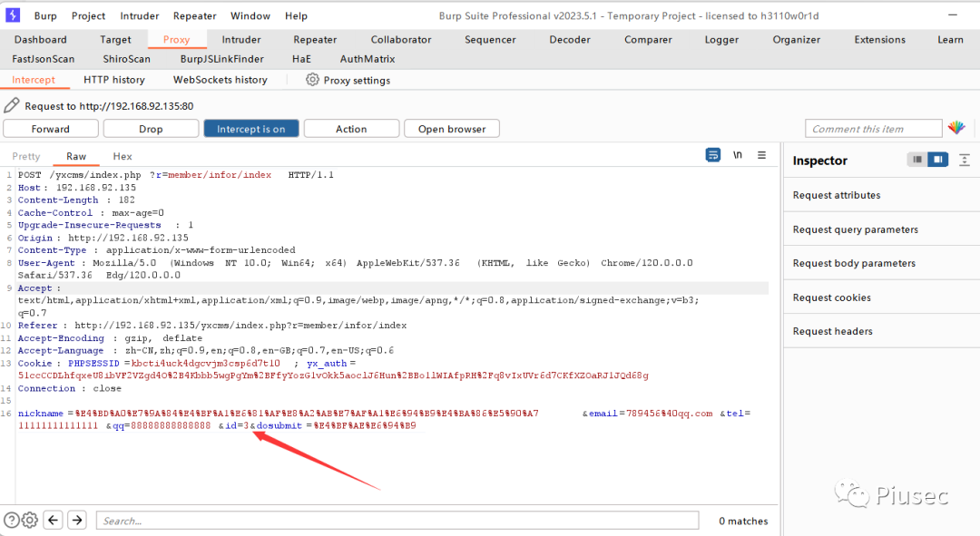
Task: Select the Intercept sub-tab
Action: tap(34, 80)
